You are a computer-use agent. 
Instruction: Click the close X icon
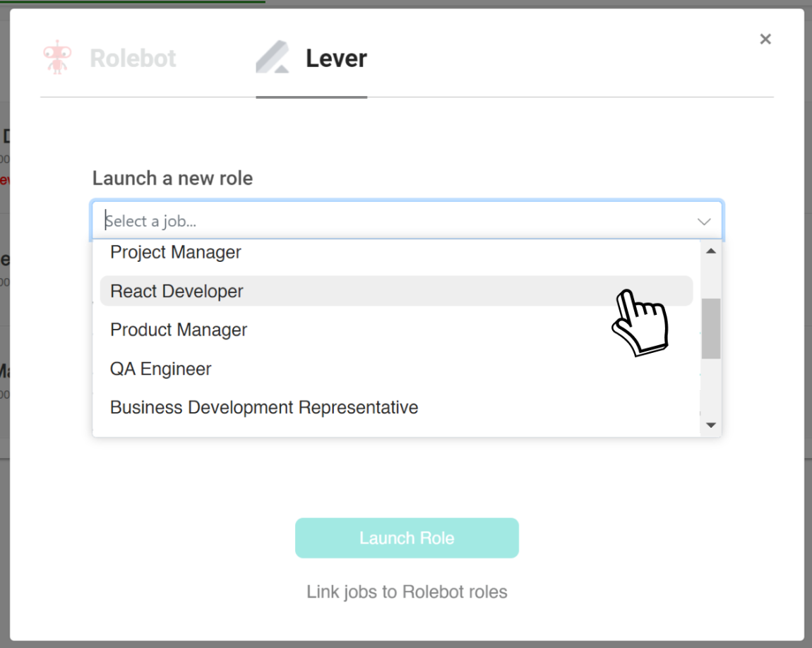point(765,39)
